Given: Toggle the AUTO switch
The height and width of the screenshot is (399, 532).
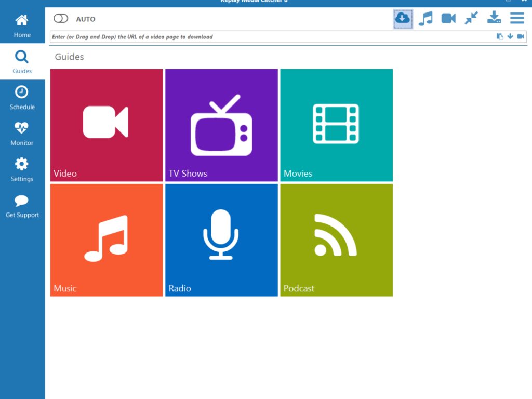Looking at the screenshot, I should pos(61,19).
